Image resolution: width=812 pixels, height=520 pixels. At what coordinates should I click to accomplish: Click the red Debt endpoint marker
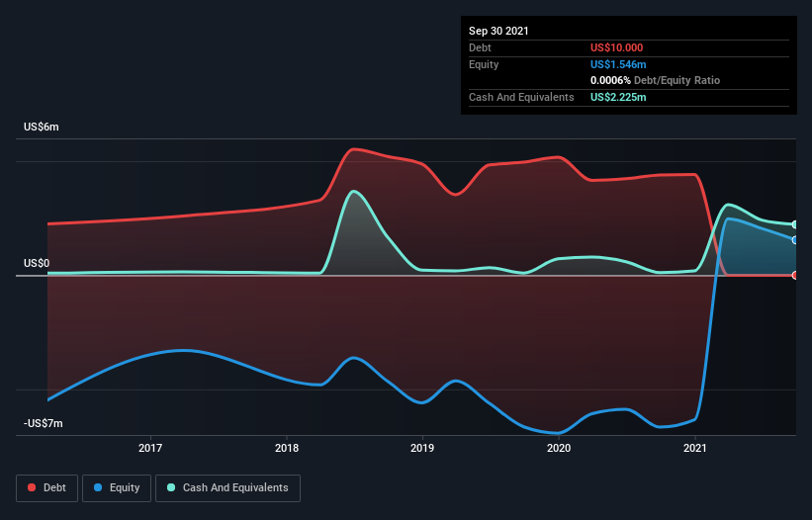point(795,275)
